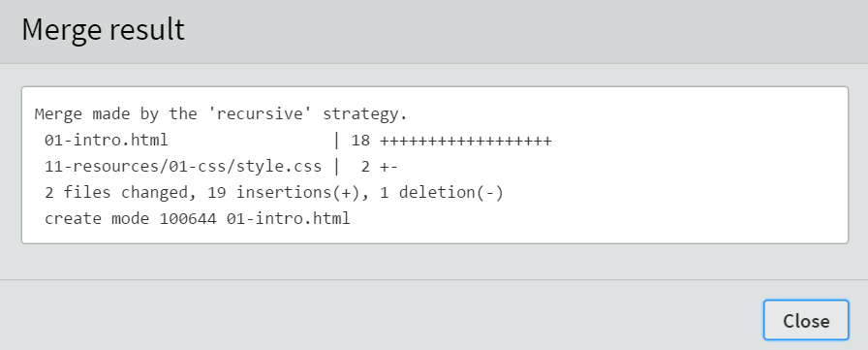Image resolution: width=868 pixels, height=350 pixels.
Task: Click the +- marker next to style.css
Action: pyautogui.click(x=389, y=167)
